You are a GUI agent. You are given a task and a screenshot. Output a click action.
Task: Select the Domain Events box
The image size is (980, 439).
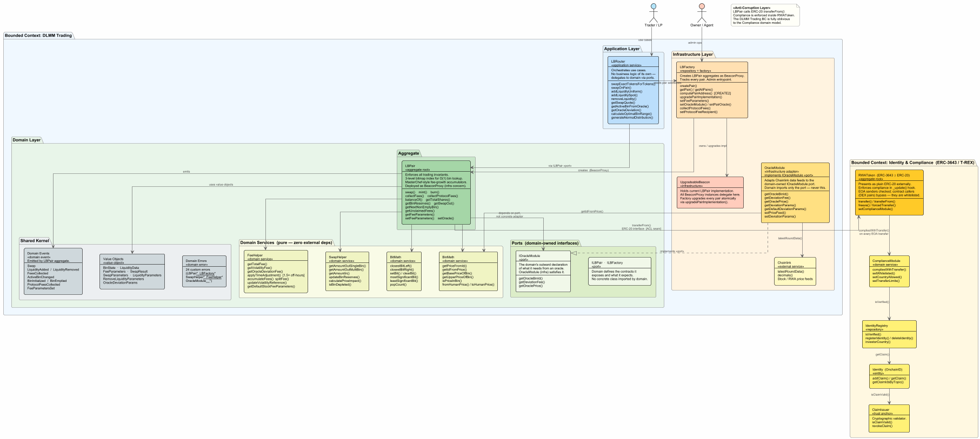[53, 271]
